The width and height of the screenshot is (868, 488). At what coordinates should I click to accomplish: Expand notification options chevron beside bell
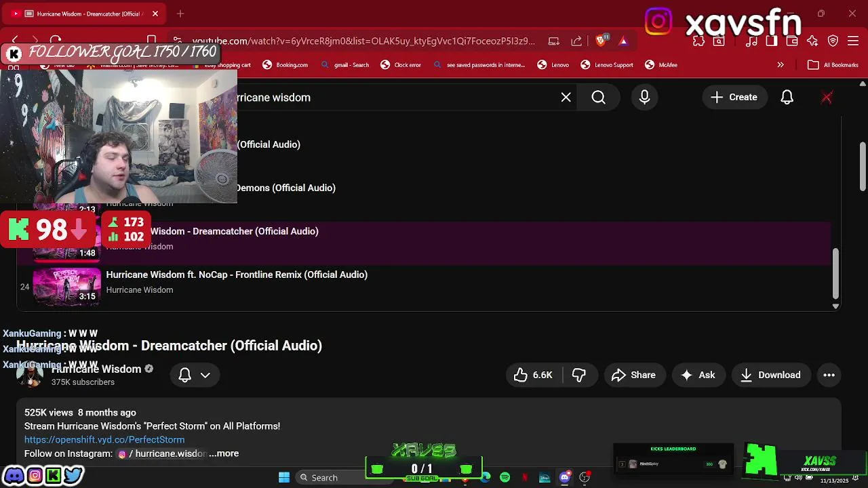coord(205,375)
